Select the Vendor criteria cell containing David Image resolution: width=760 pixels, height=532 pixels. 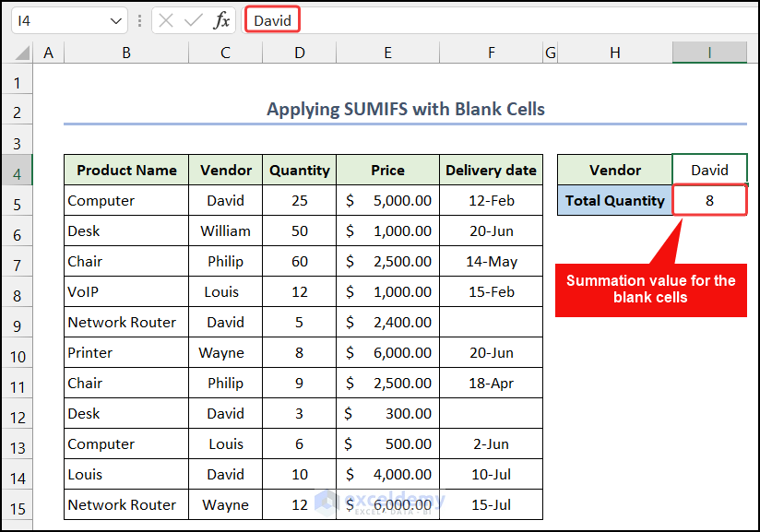tap(709, 171)
